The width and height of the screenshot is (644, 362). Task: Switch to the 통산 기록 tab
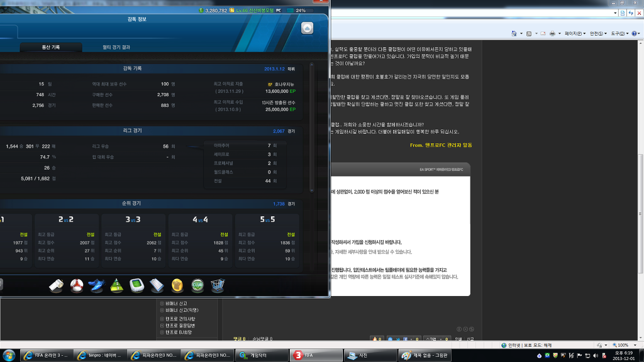coord(51,47)
